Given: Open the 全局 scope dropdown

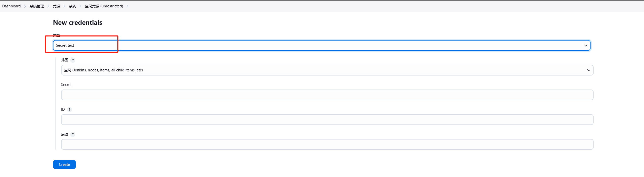Looking at the screenshot, I should (x=327, y=70).
